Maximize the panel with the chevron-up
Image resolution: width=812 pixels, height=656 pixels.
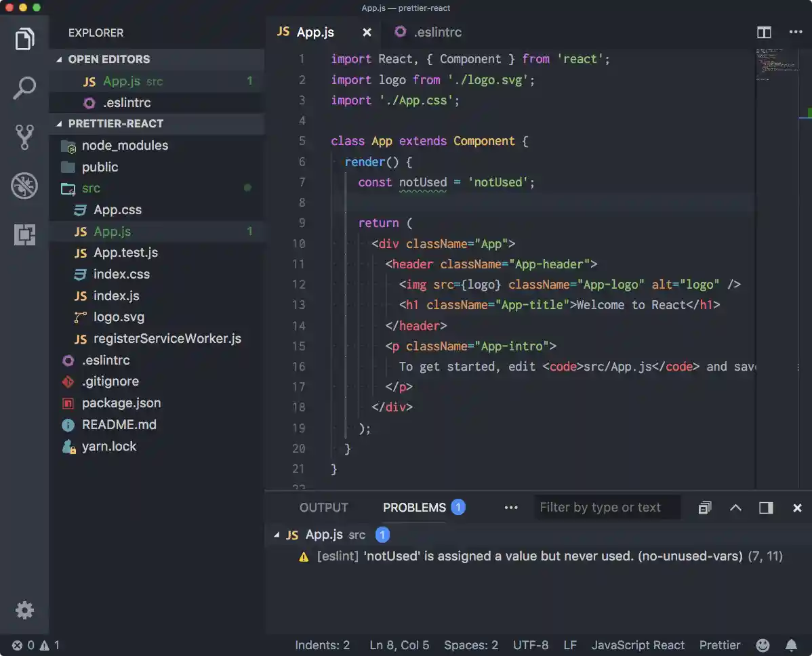tap(735, 508)
